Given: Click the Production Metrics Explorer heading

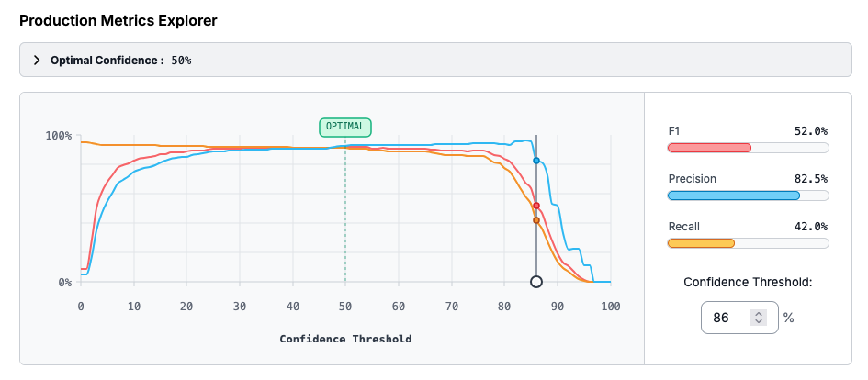Looking at the screenshot, I should pos(118,19).
